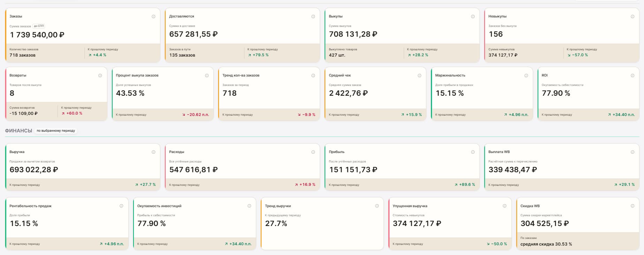Open info icon on Средний чек card
Screen dimensions: 644x255
pyautogui.click(x=419, y=75)
